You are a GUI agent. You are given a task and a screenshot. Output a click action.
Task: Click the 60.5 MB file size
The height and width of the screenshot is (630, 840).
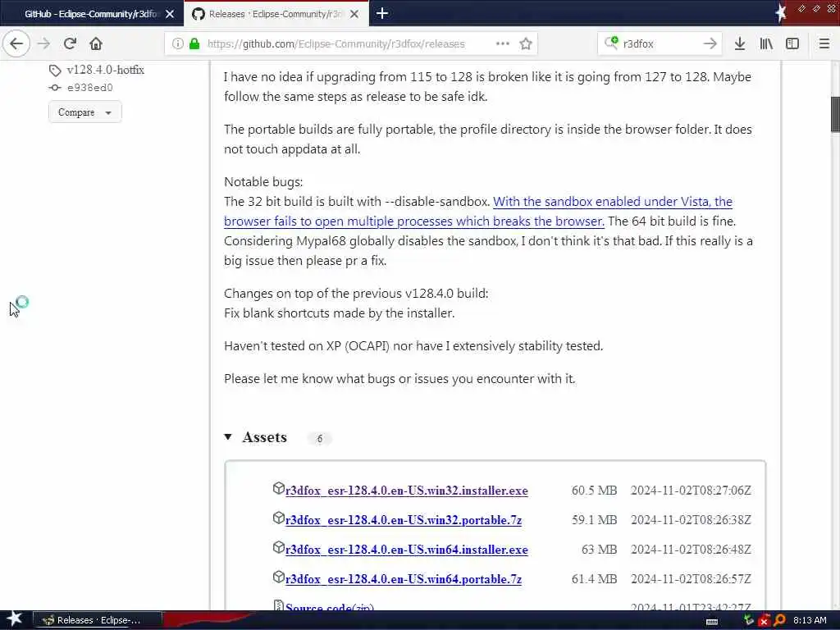point(594,491)
